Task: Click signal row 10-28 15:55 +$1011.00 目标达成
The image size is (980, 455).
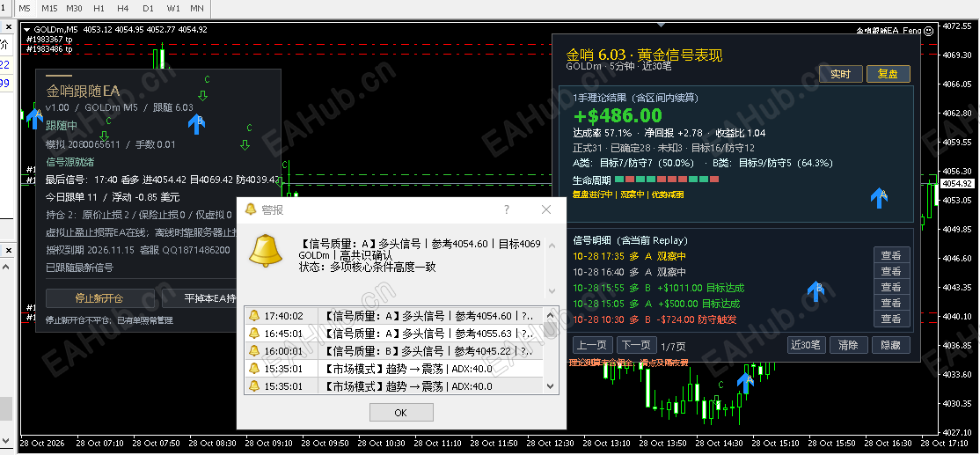Action: click(659, 288)
